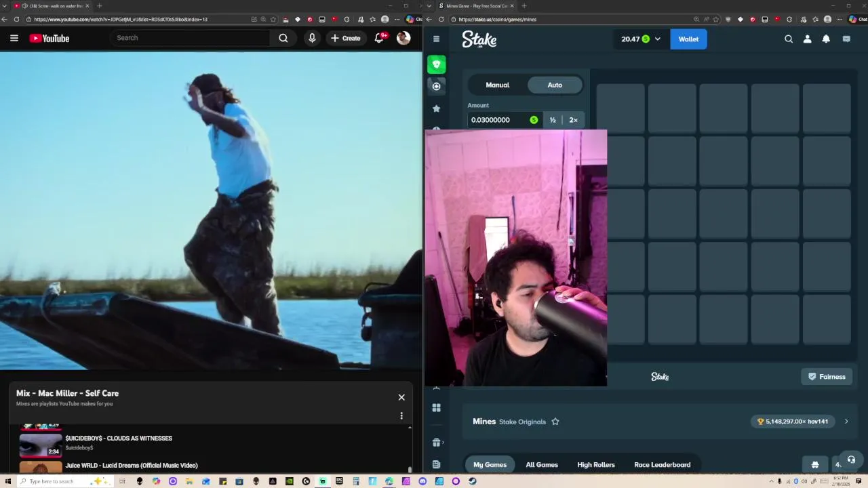Toggle the incognito ghost mode button
Screen dimensions: 868x488
815,464
